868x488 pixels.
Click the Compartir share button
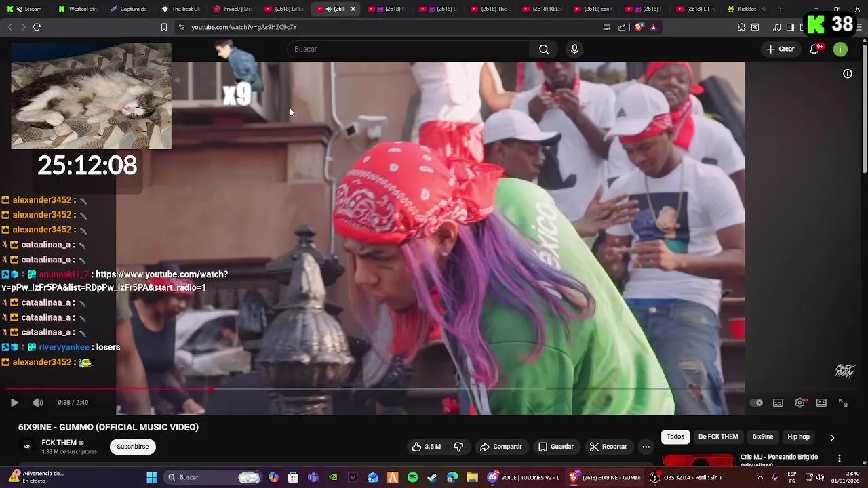(x=500, y=447)
